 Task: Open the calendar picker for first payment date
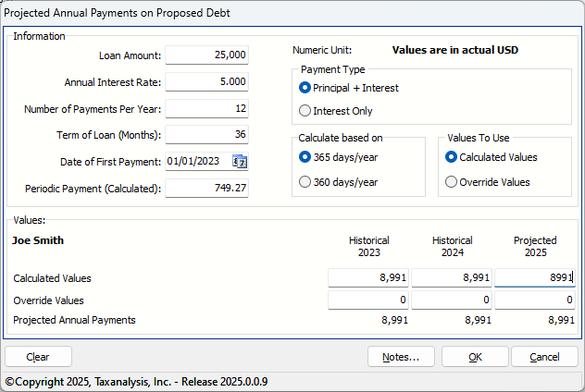(240, 162)
